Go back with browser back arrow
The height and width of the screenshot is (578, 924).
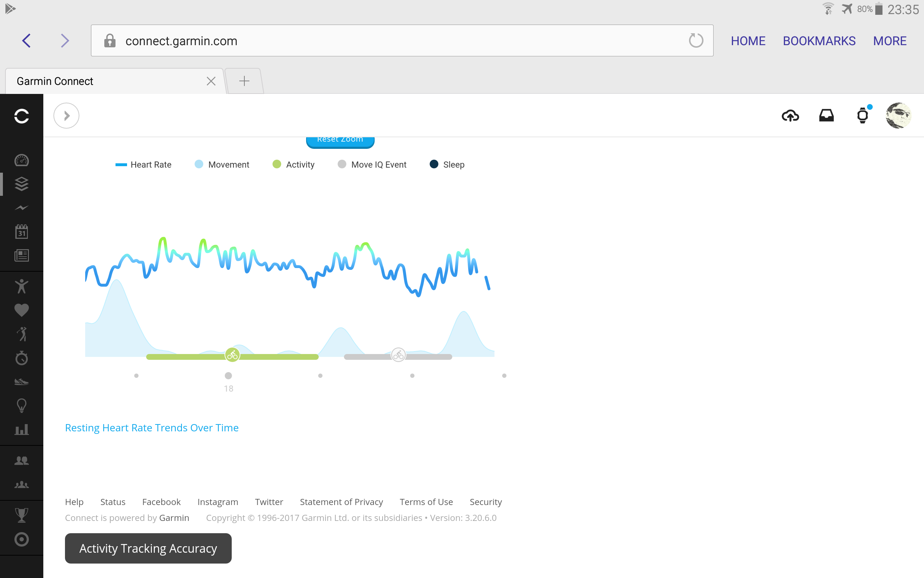[x=26, y=40]
